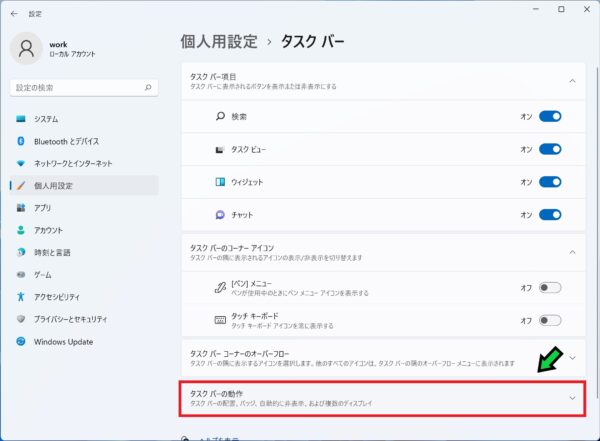The height and width of the screenshot is (441, 600).
Task: Go to ゲーム category
Action: point(84,274)
